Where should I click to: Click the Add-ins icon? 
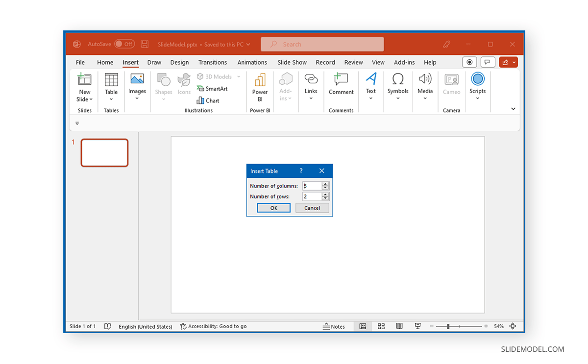286,79
